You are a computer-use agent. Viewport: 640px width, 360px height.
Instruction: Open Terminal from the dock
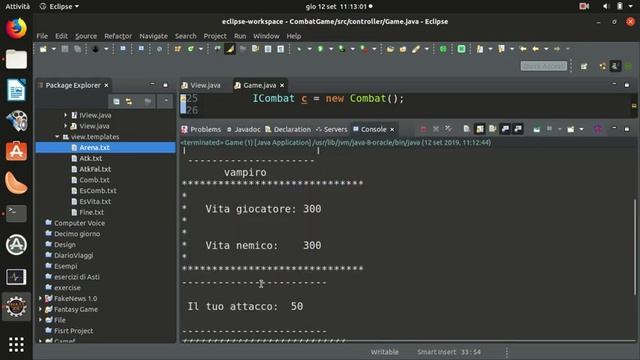point(16,213)
